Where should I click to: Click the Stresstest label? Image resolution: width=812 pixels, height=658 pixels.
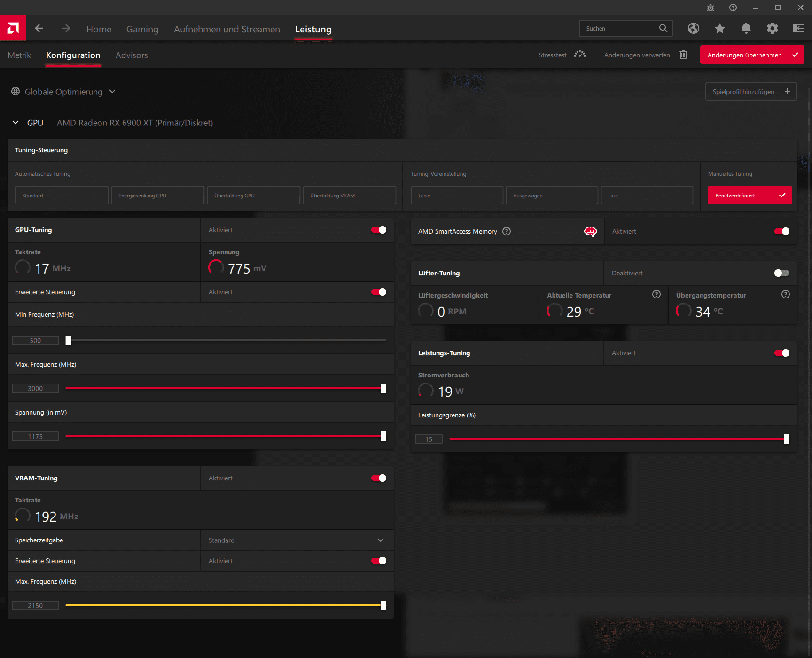click(x=553, y=55)
